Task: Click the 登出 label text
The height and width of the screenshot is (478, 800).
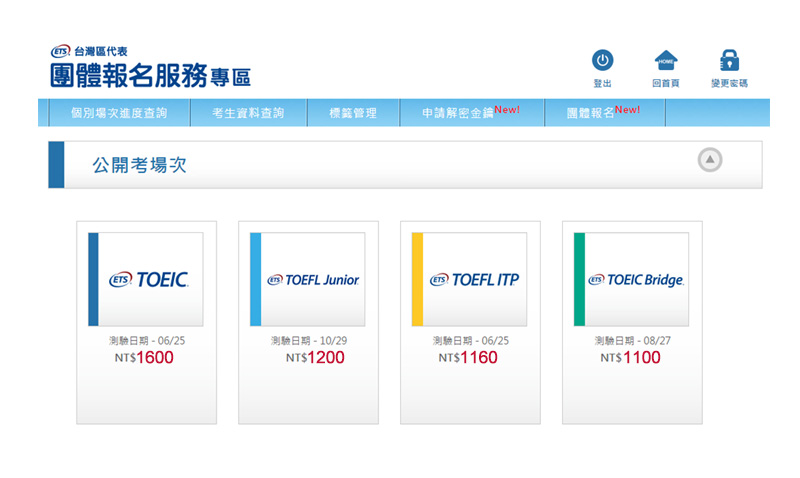Action: click(x=603, y=83)
